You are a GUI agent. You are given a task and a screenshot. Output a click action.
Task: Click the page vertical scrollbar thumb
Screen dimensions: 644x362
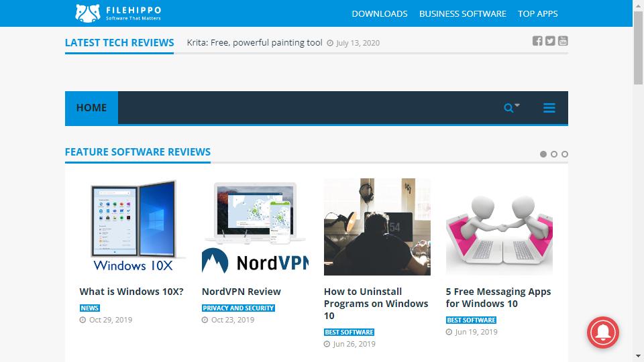638,48
